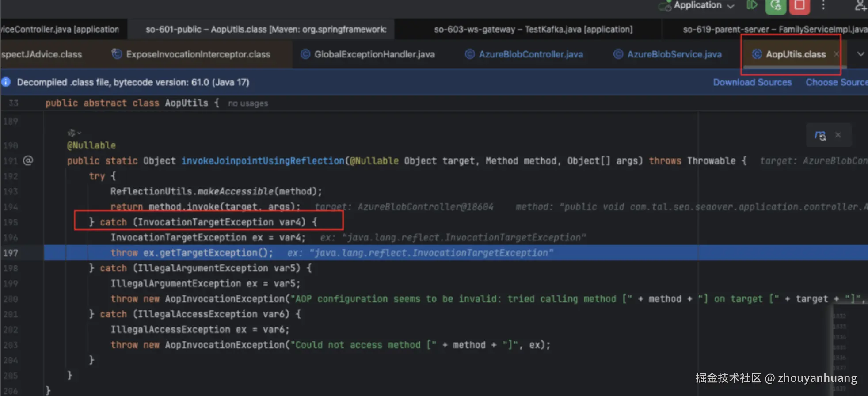Open the AzureBlobController.java editor tab

(524, 54)
